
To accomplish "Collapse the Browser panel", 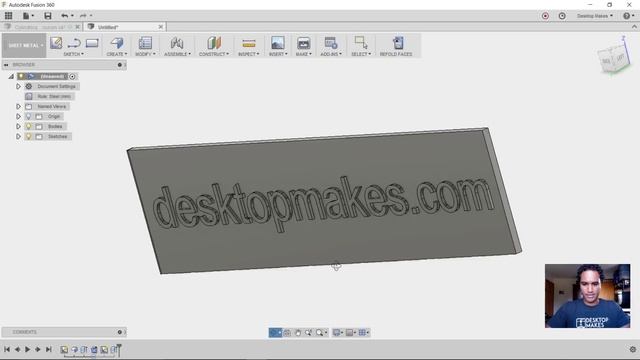I will coord(6,64).
